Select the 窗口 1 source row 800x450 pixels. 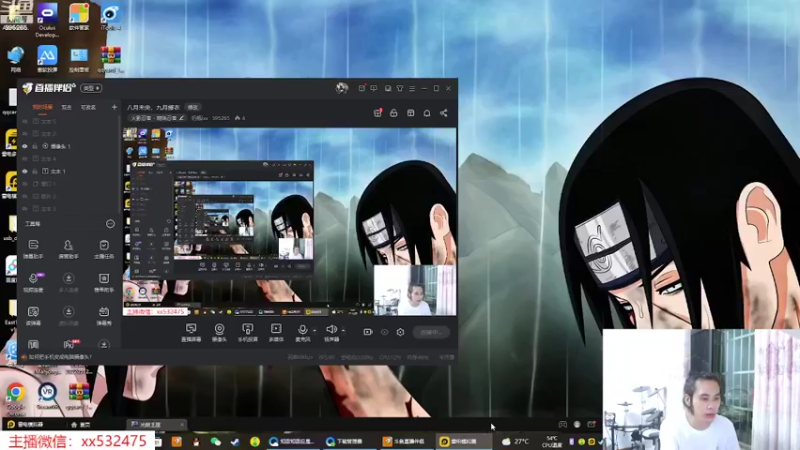(69, 184)
